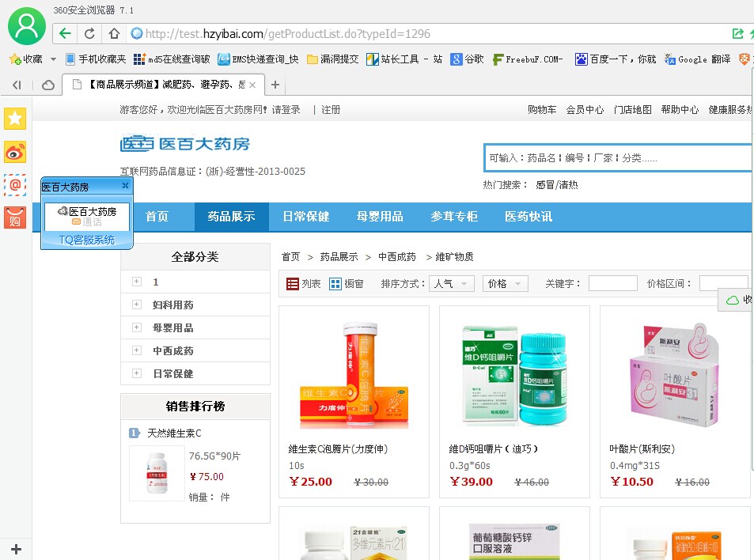Open 医药快讯 navigation tab
This screenshot has height=560, width=754.
tap(529, 217)
